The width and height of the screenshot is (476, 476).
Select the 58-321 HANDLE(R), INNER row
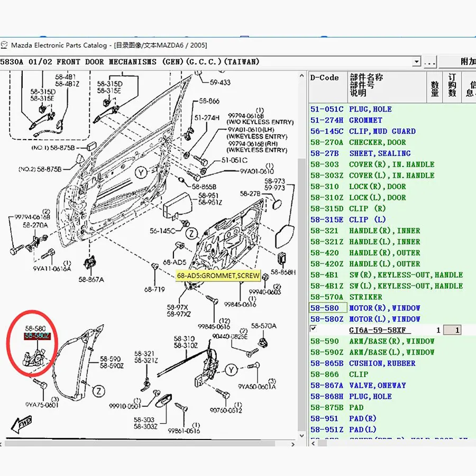[x=392, y=231]
